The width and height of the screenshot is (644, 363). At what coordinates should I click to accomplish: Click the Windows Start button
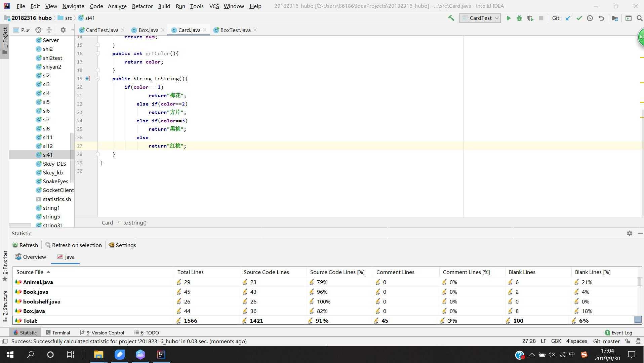[10, 354]
